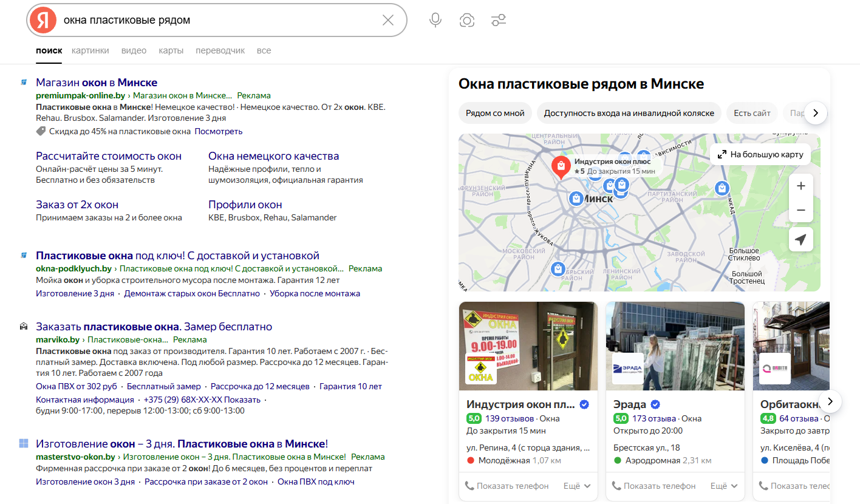Open 173 отзыва reviews for Эрада

coord(654,418)
